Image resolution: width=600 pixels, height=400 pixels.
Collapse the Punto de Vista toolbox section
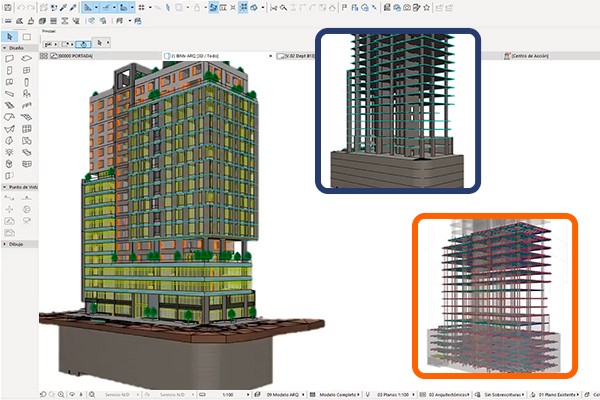5,187
